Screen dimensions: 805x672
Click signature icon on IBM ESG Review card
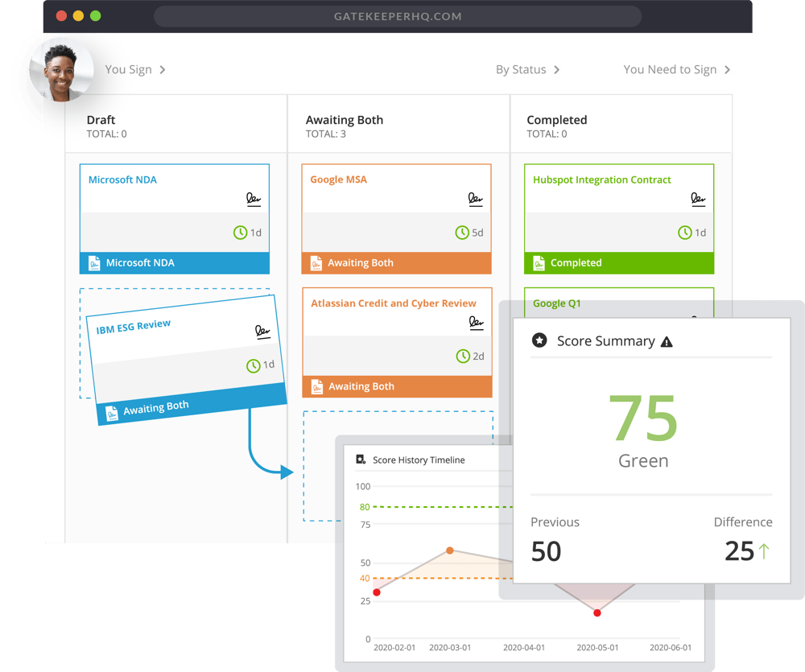(262, 332)
